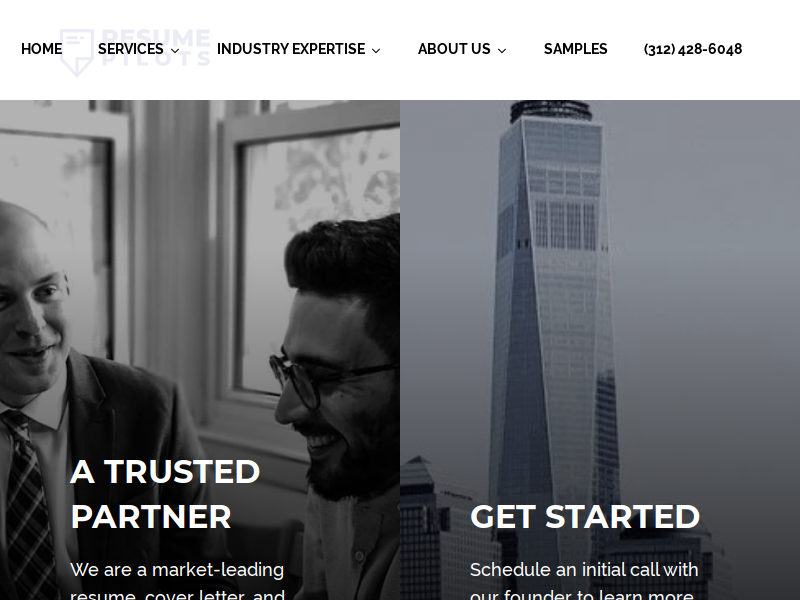Select the INDUSTRY EXPERTISE menu label
The height and width of the screenshot is (600, 800).
pyautogui.click(x=291, y=49)
